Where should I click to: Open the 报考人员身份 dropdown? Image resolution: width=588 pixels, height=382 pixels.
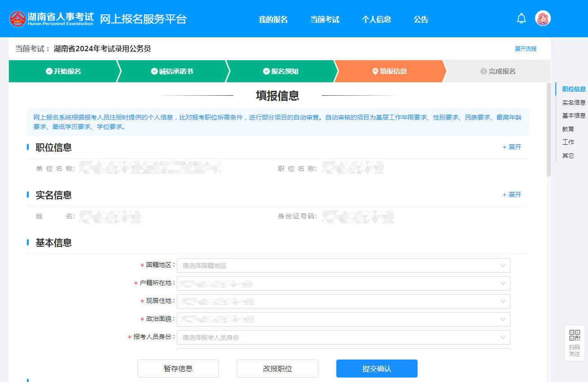344,338
